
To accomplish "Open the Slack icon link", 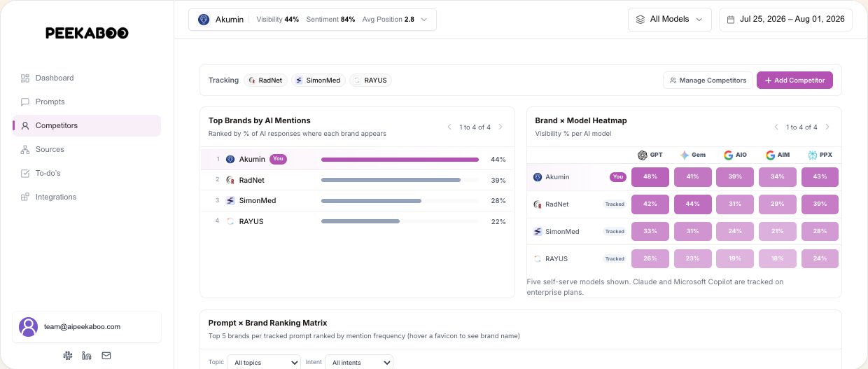I will [x=67, y=356].
